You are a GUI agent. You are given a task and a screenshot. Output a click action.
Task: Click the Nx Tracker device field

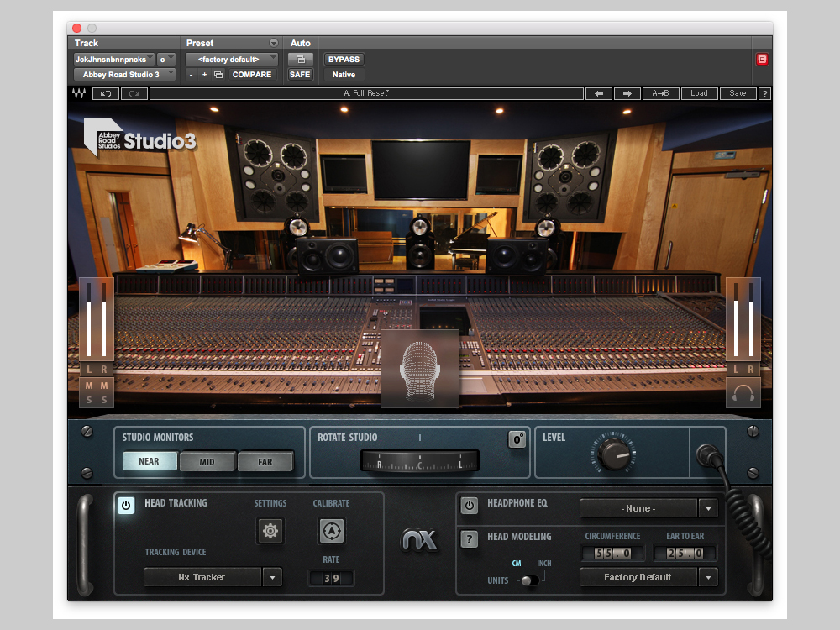point(202,578)
